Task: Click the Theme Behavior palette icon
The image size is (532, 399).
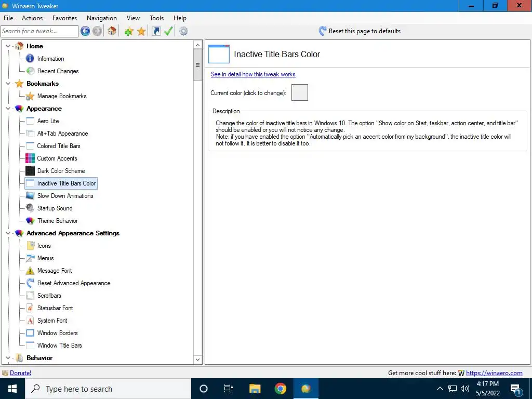Action: [30, 220]
